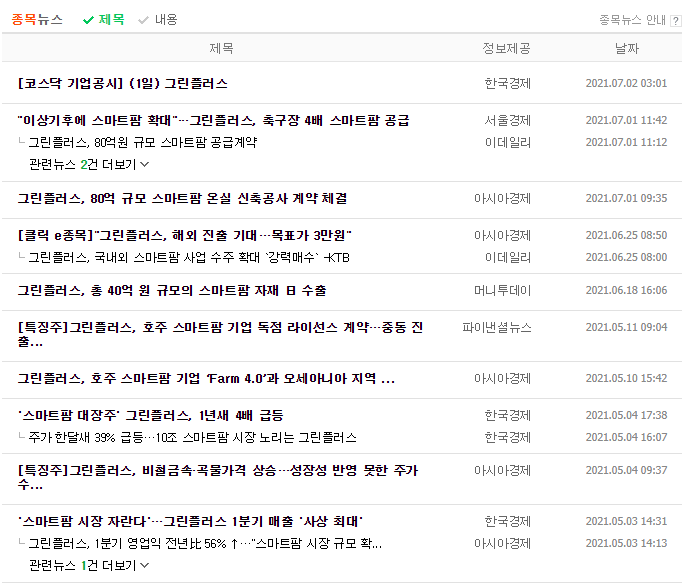This screenshot has height=587, width=687.
Task: Click source 아시아경제 in the 온실 신축공사 row
Action: pos(502,198)
